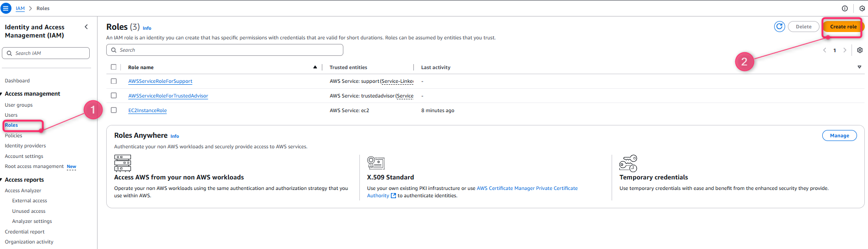Click the New badge beside Root access management
This screenshot has width=868, height=249.
[71, 167]
